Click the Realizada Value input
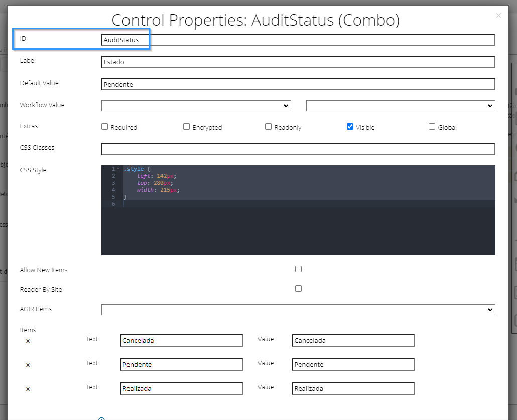The image size is (517, 420). pos(353,389)
